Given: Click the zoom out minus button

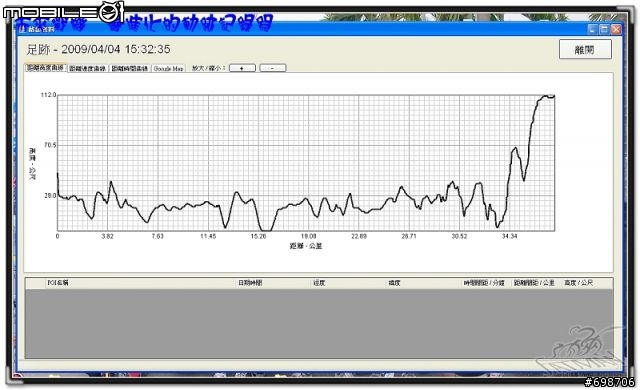Looking at the screenshot, I should click(273, 68).
